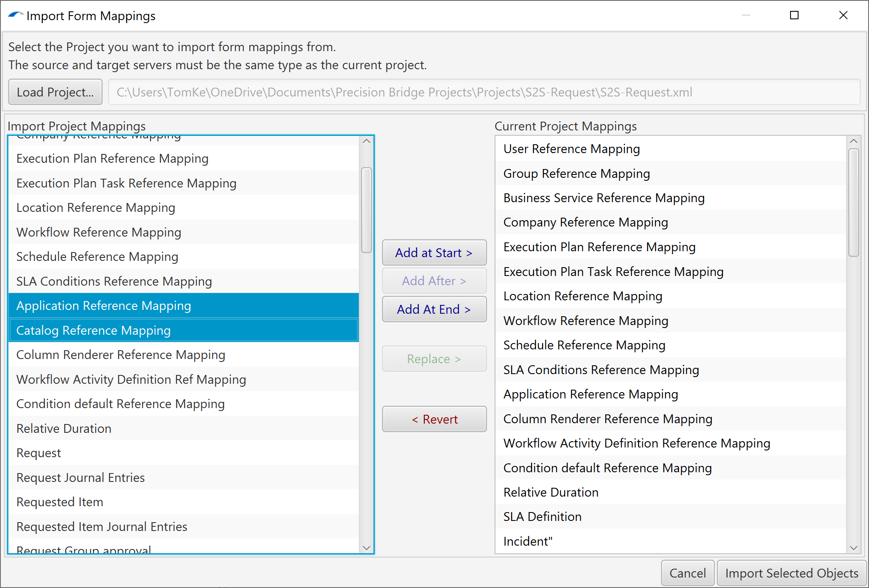Select Execution Plan Task Reference Mapping in import list
Image resolution: width=869 pixels, height=588 pixels.
(184, 183)
